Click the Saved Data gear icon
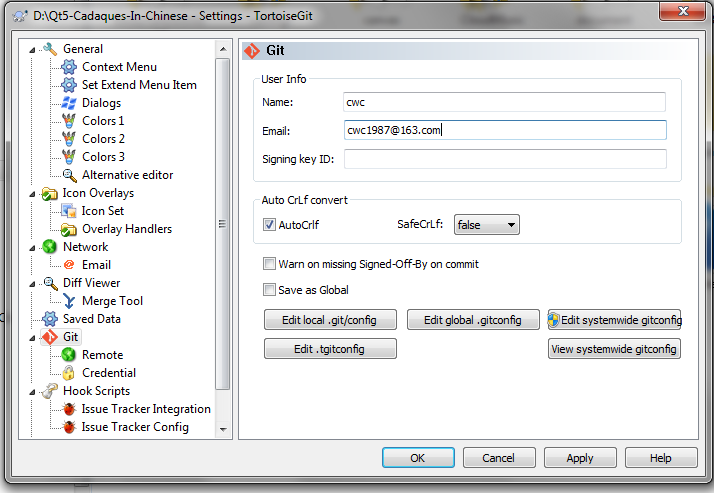 point(49,319)
